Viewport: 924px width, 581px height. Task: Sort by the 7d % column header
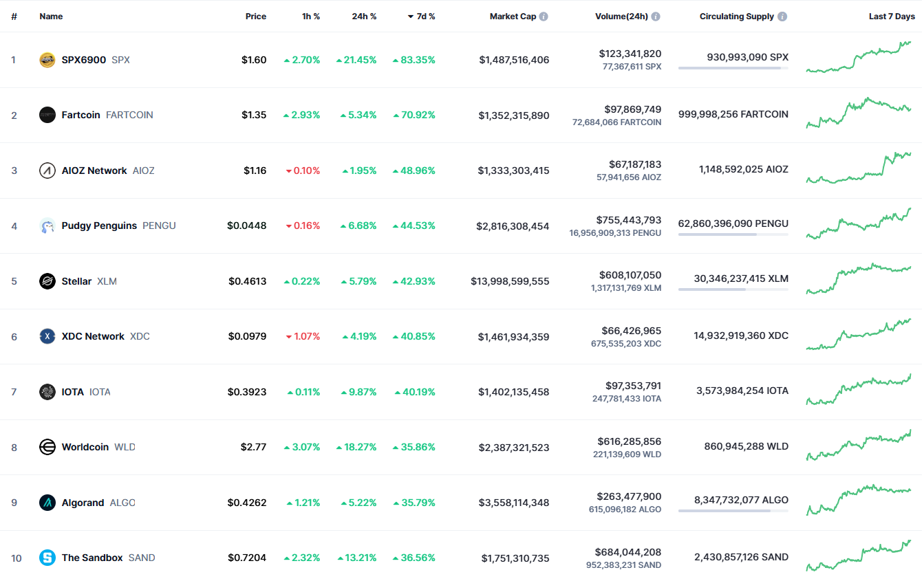click(421, 17)
